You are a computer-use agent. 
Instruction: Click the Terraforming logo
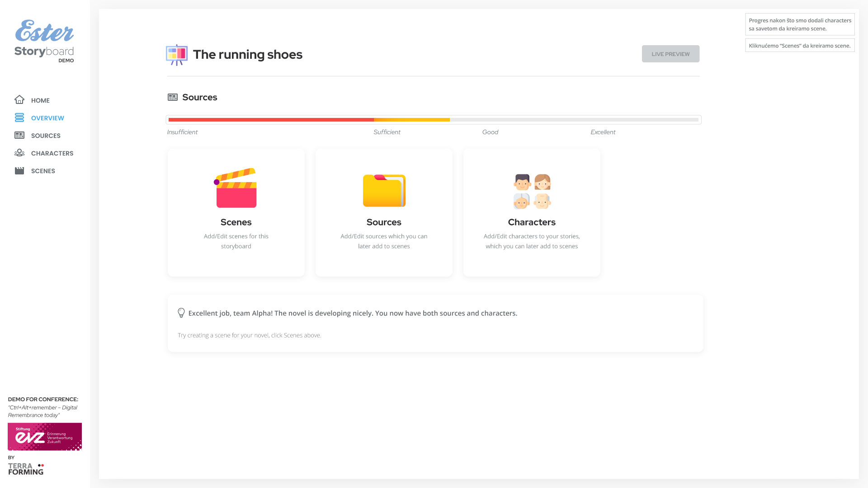coord(26,469)
